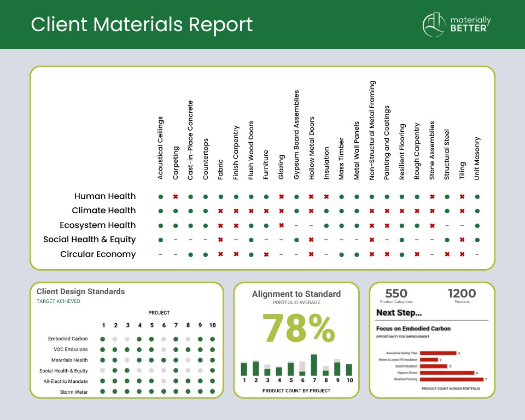Toggle the VOC Emissions dot for Project 6
Viewport: 525px width, 420px height.
pos(164,349)
